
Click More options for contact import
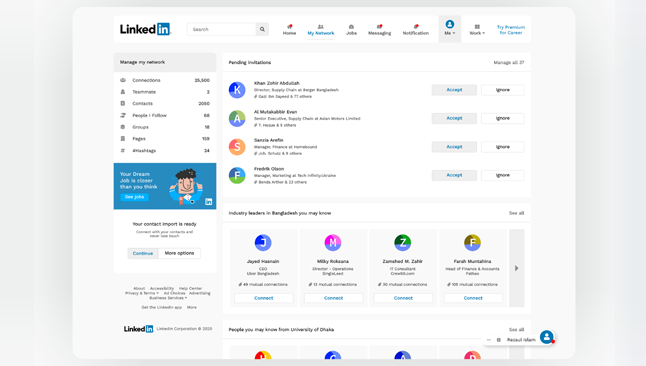[179, 253]
